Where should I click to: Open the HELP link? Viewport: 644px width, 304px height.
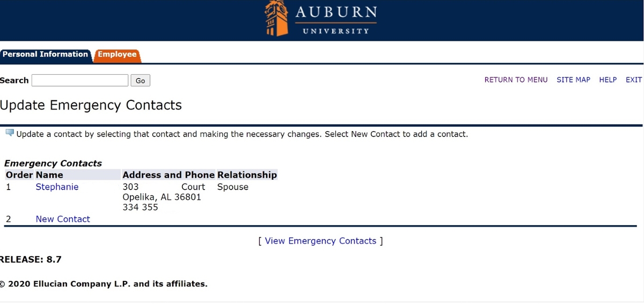pos(608,79)
